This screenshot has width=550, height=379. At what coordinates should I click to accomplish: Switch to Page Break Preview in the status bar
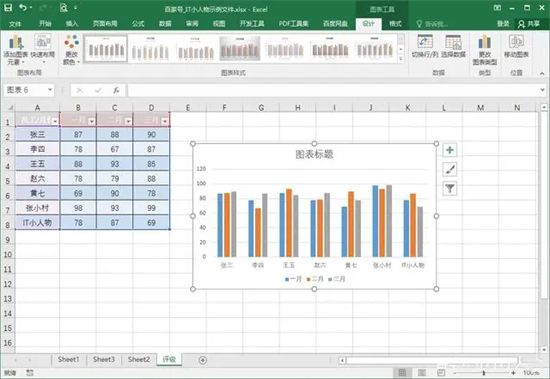441,373
